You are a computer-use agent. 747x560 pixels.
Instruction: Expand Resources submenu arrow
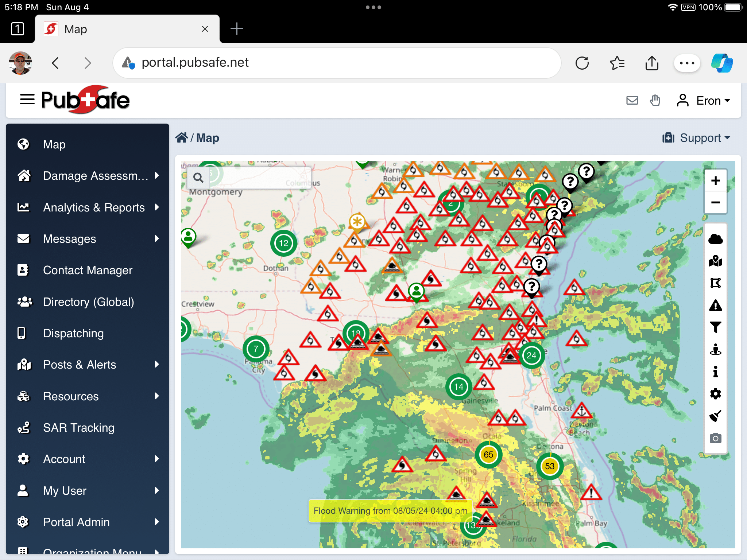click(157, 396)
